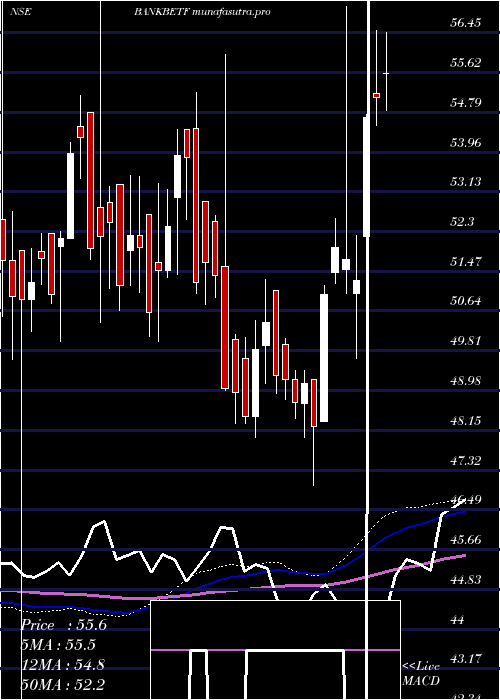Click the 52.3 price axis label
This screenshot has height=700, width=500.
pyautogui.click(x=462, y=221)
